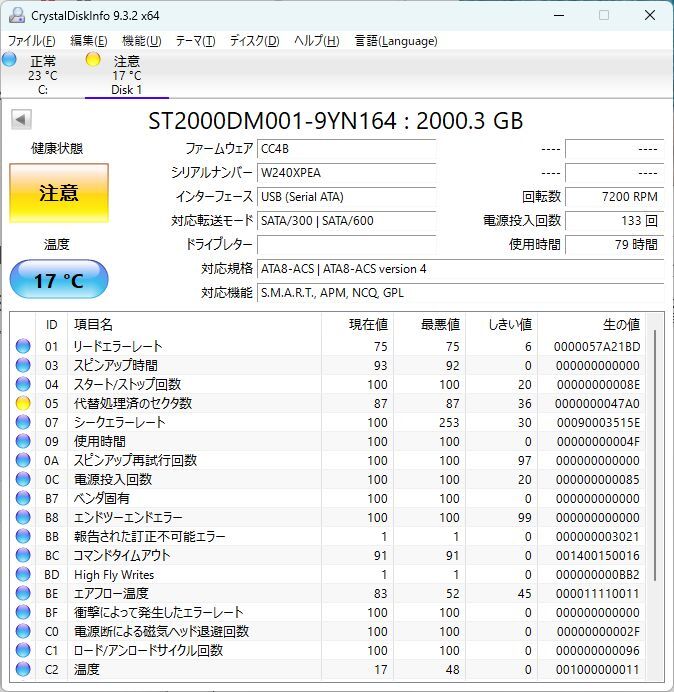Click the 対応機能 field S.M.A.R.T., APM, NCQ, GPL

point(460,293)
